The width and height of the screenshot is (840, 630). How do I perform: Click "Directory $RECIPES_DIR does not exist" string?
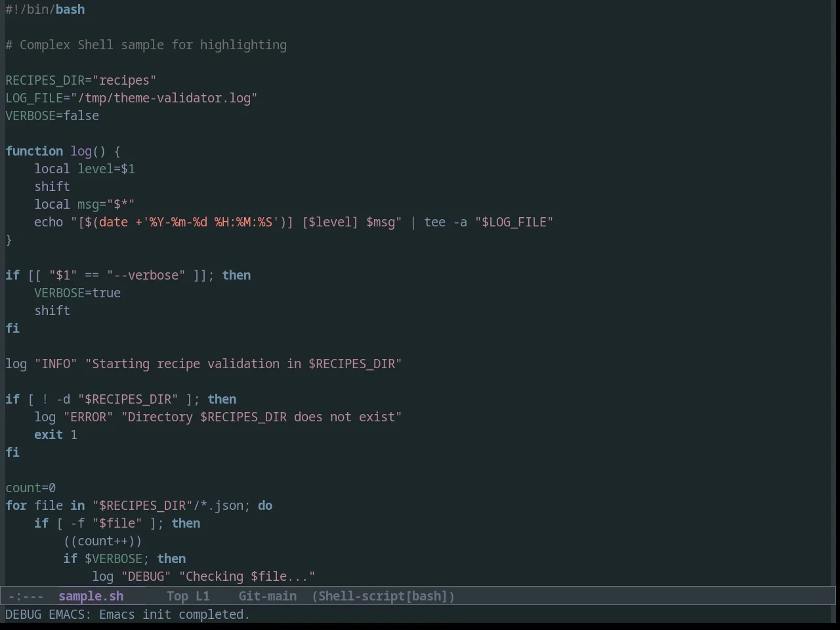point(262,417)
